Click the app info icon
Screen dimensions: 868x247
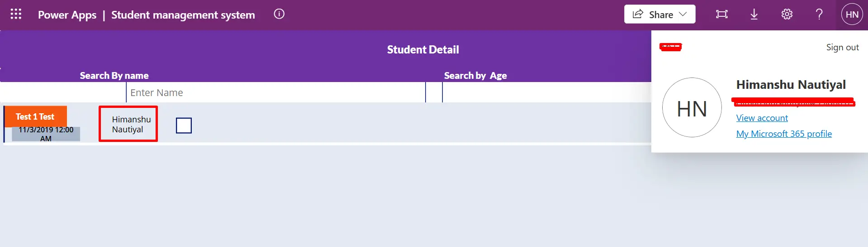[x=279, y=14]
